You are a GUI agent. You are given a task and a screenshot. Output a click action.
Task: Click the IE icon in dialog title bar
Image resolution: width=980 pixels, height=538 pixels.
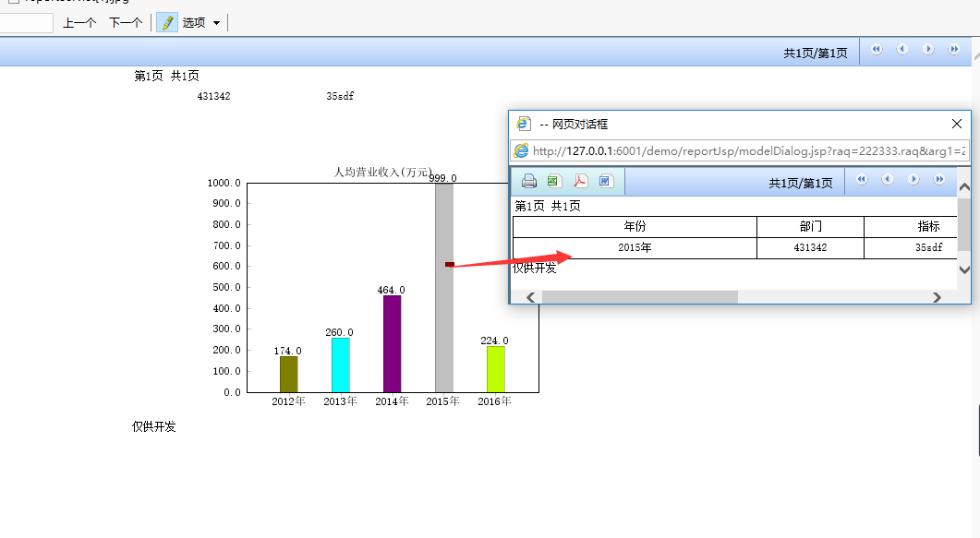pyautogui.click(x=523, y=124)
